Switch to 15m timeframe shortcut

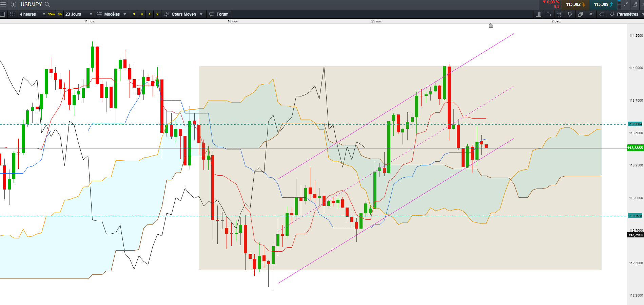(51, 14)
